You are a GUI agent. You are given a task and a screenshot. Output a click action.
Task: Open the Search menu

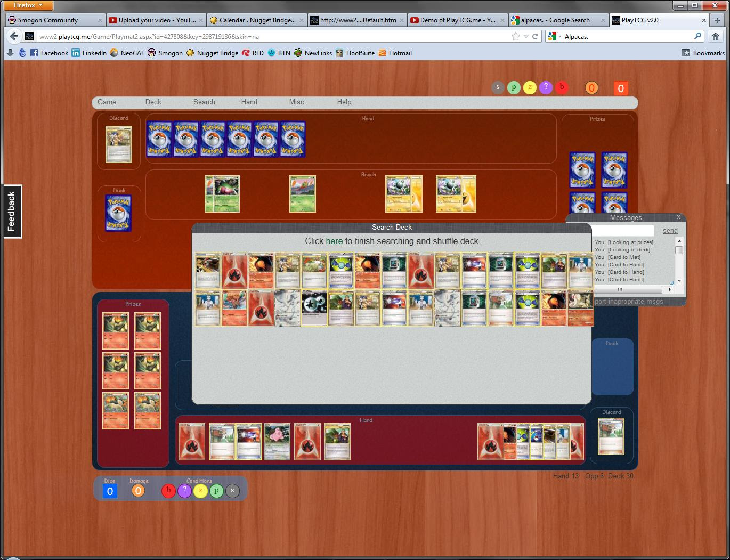pyautogui.click(x=204, y=102)
